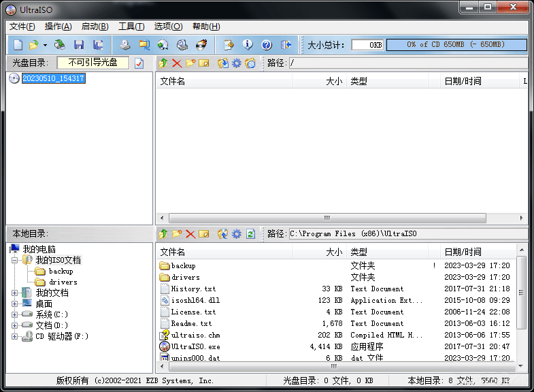This screenshot has height=392, width=534.
Task: Open the 操作(A) menu
Action: coord(59,27)
